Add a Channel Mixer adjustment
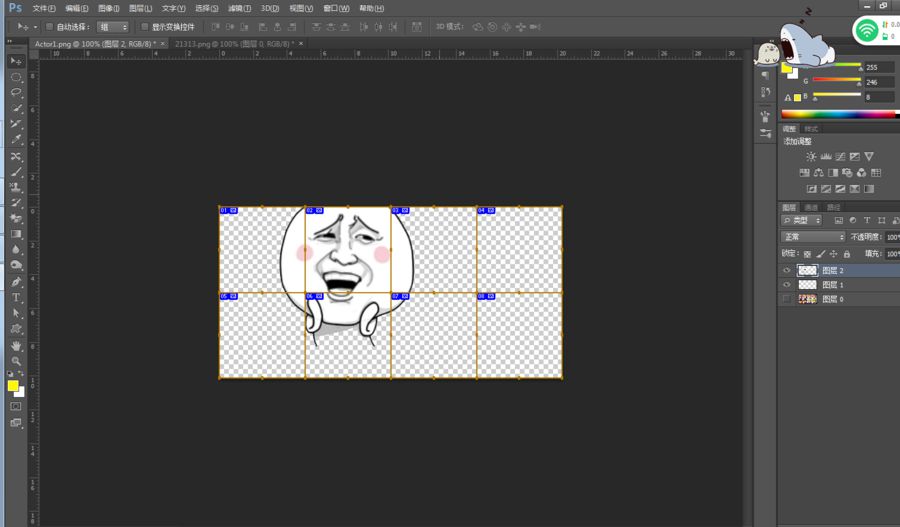This screenshot has width=900, height=527. point(862,173)
